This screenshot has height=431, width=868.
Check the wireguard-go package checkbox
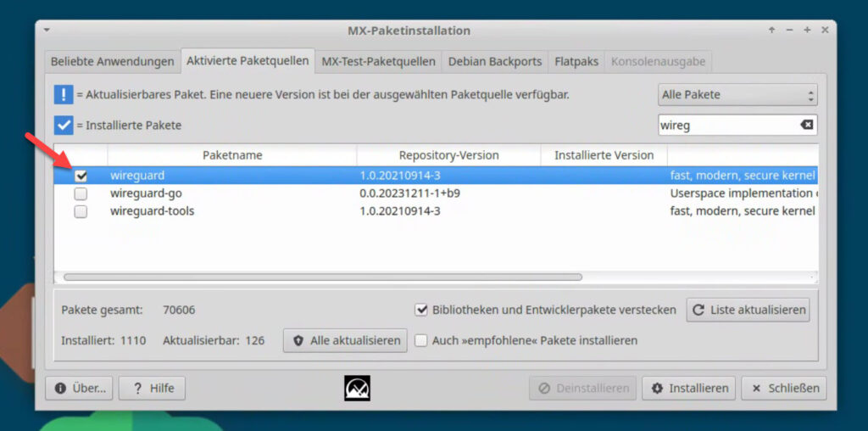tap(81, 193)
